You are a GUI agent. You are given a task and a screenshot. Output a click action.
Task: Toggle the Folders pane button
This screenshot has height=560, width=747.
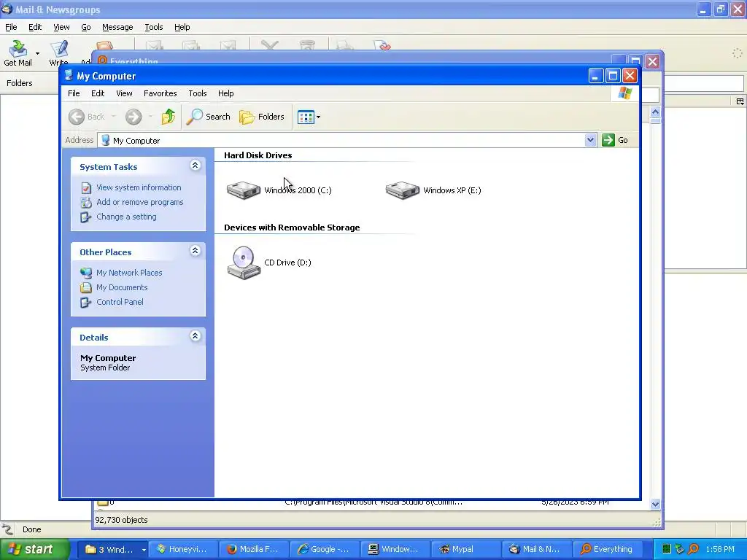click(262, 117)
